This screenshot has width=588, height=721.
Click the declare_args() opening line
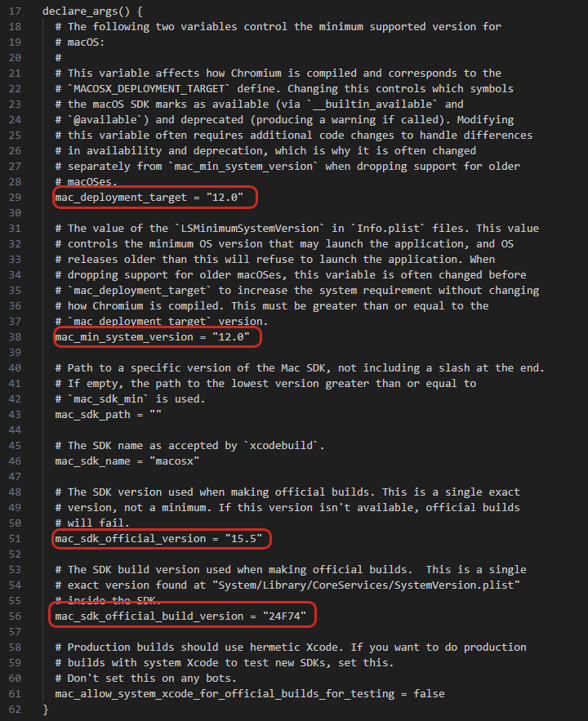coord(92,11)
